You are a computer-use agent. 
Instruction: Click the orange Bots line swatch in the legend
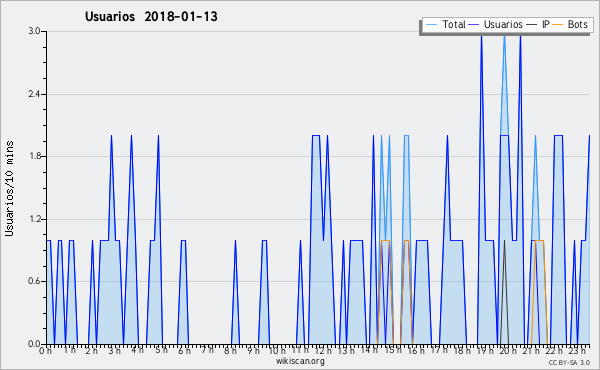pyautogui.click(x=558, y=25)
